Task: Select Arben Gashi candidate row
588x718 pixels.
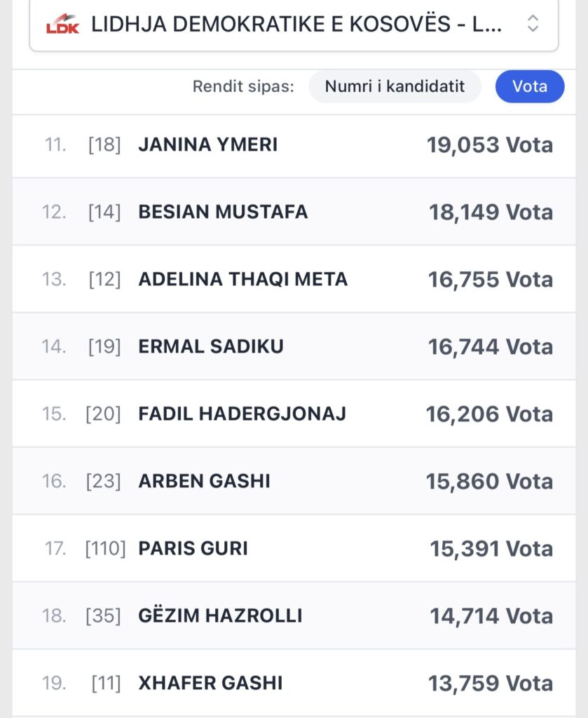Action: (205, 481)
